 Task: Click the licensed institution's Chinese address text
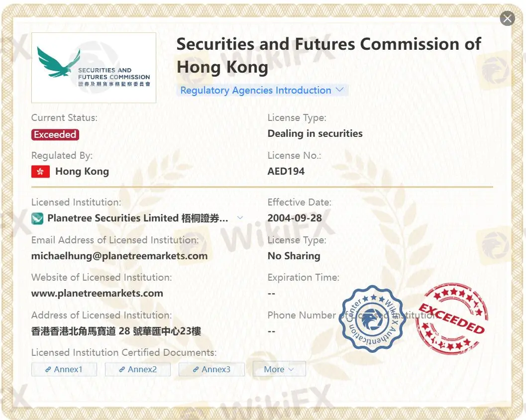[x=116, y=331]
